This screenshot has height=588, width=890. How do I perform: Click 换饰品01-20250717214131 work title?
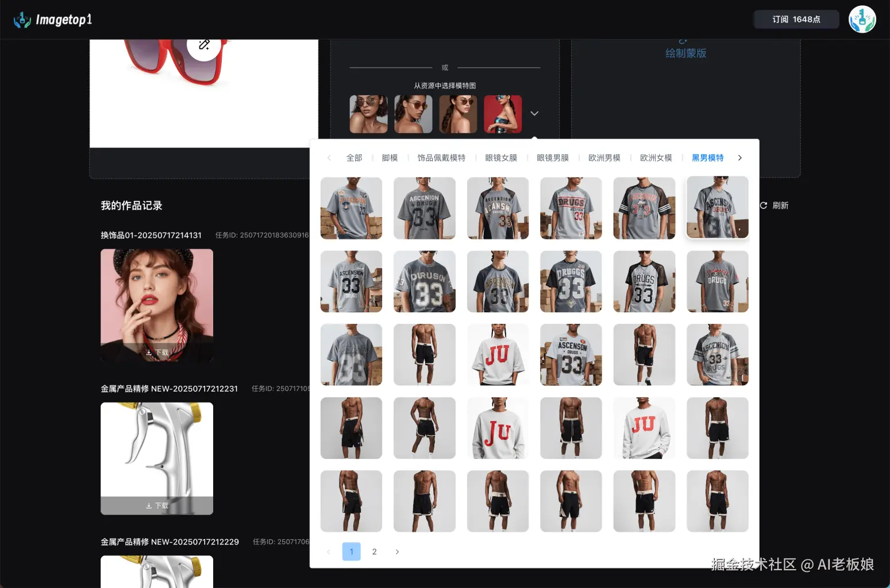click(151, 235)
